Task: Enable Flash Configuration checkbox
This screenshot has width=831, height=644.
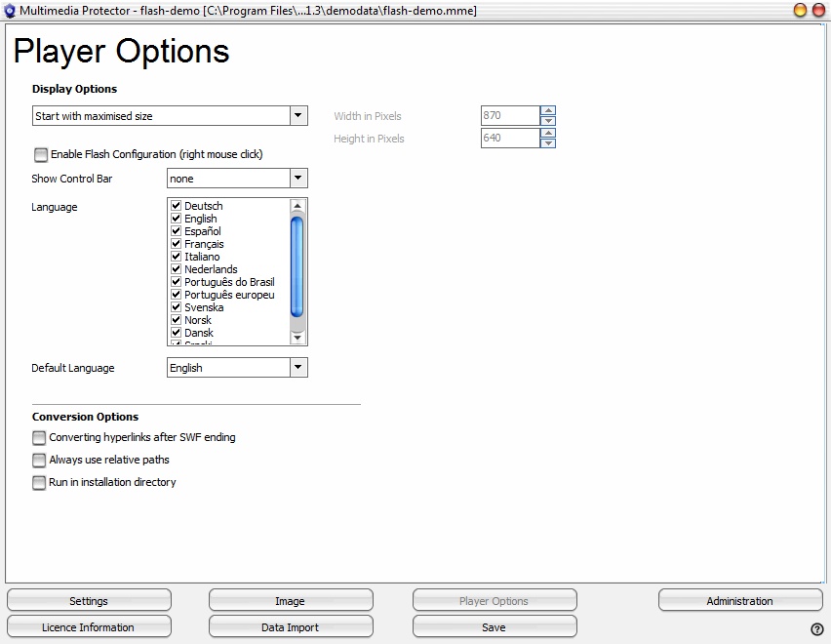Action: pos(40,154)
